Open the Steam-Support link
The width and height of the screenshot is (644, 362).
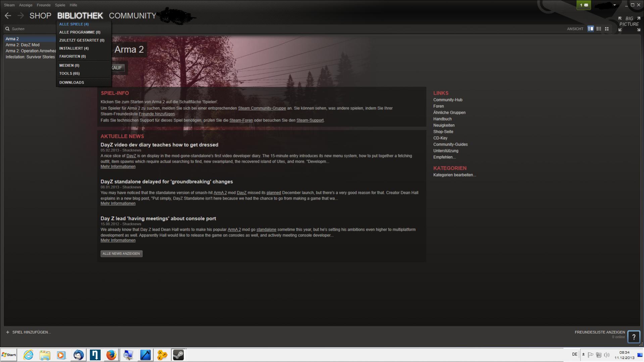pyautogui.click(x=310, y=120)
